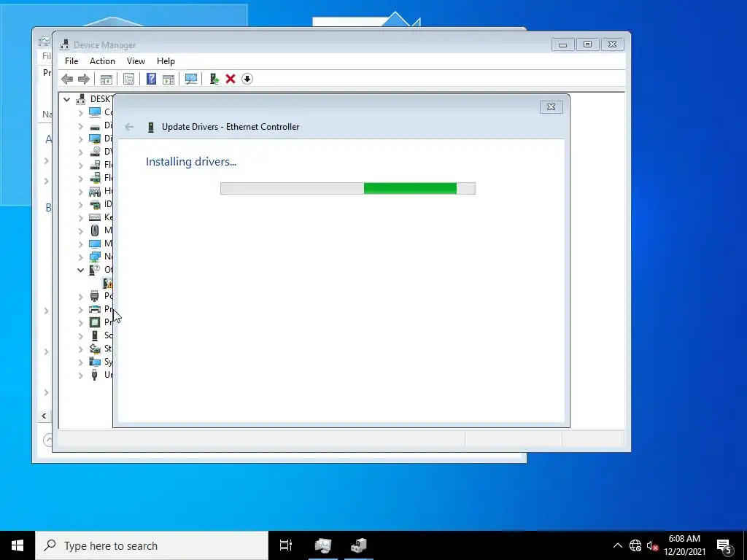This screenshot has height=560, width=747.
Task: Show hidden system tray icons
Action: point(617,545)
